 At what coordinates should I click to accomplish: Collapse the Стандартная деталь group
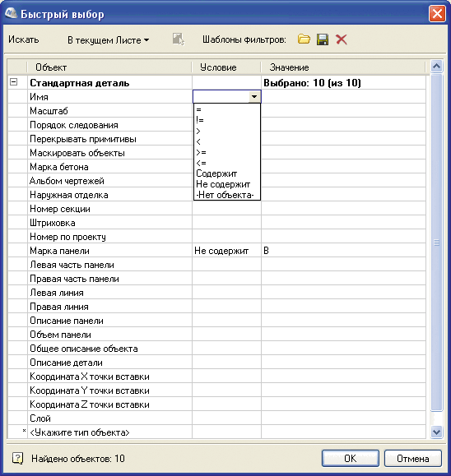tap(14, 82)
